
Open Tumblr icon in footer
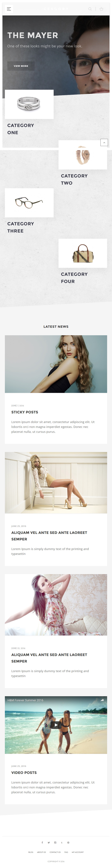click(62, 842)
